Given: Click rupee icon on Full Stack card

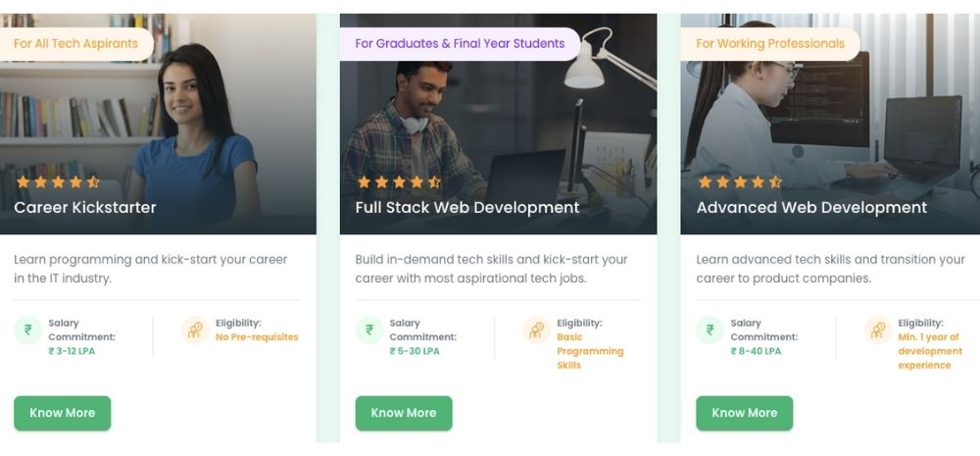Looking at the screenshot, I should click(x=369, y=330).
